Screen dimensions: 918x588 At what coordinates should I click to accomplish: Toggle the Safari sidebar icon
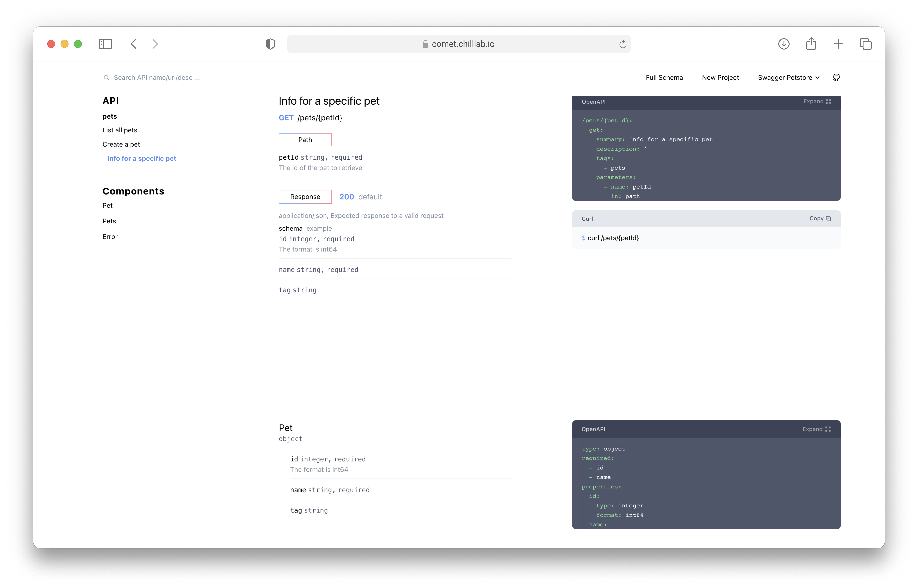coord(105,44)
